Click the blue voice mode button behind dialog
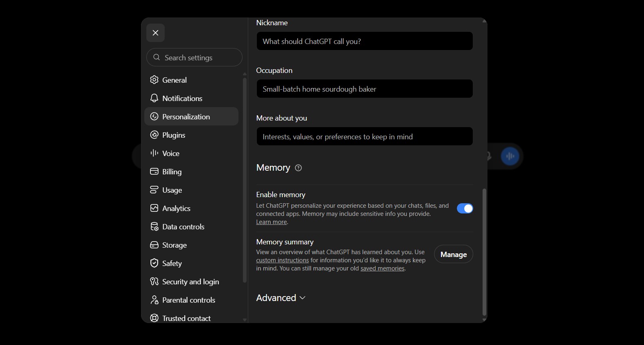Screen dimensions: 644x345 (x=510, y=156)
